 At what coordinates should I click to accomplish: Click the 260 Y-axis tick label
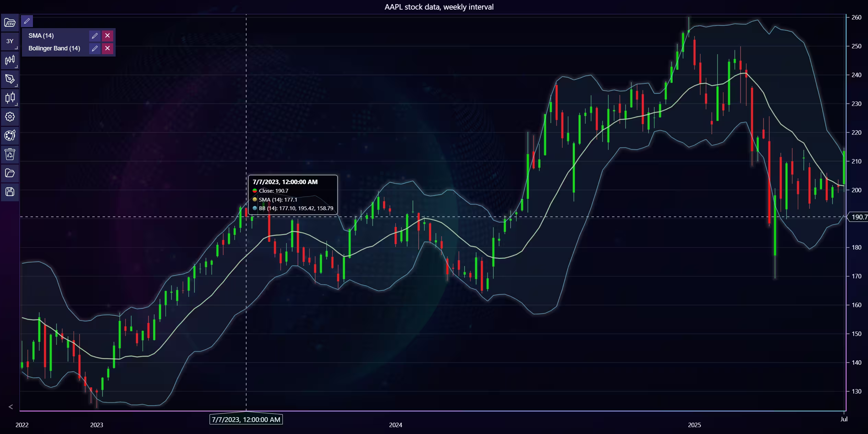[x=856, y=17]
